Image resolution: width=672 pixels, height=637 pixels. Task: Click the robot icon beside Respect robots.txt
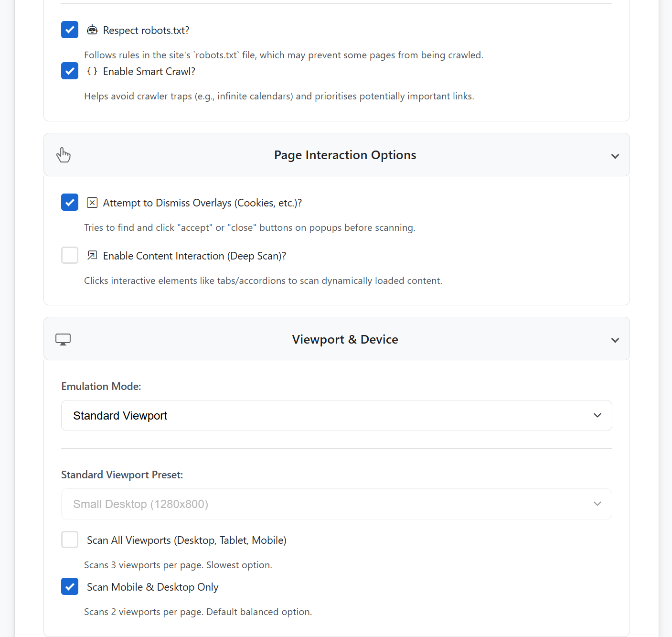[92, 30]
